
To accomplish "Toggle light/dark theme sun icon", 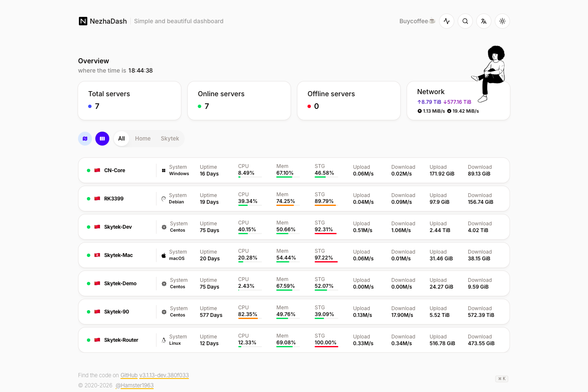I will (502, 21).
